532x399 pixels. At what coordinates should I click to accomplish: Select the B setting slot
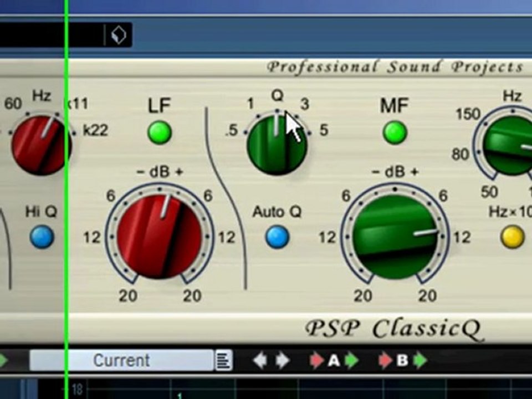pos(402,360)
